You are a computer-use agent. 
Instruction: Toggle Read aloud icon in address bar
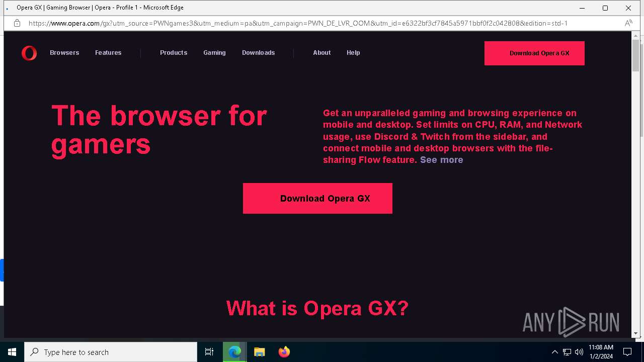[x=628, y=23]
